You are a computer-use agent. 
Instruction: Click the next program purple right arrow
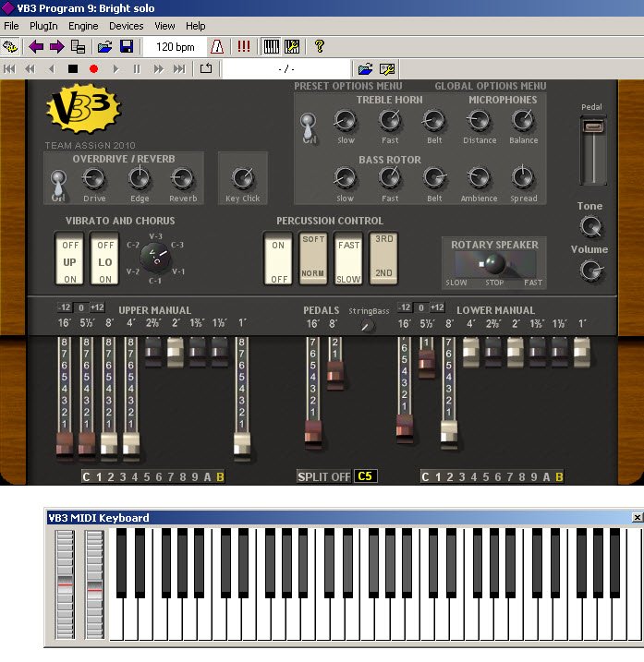tap(56, 46)
